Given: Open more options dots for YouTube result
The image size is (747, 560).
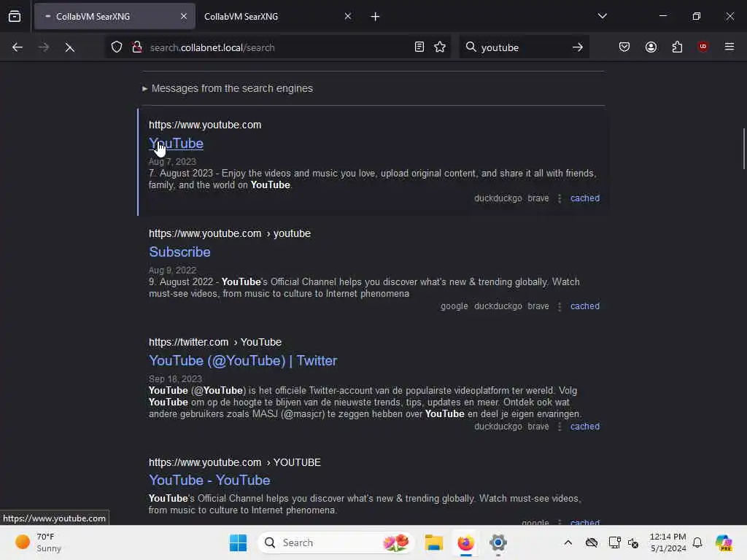Looking at the screenshot, I should (560, 198).
